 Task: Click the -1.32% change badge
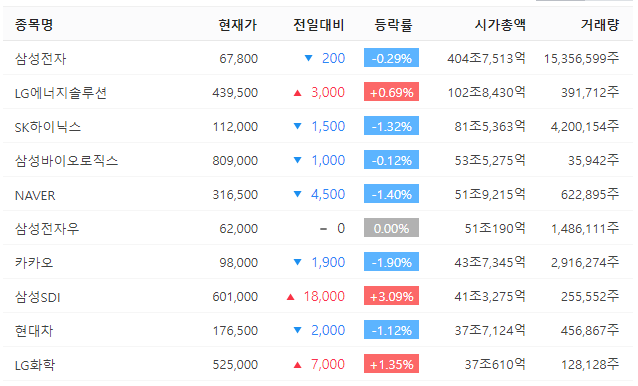click(391, 126)
